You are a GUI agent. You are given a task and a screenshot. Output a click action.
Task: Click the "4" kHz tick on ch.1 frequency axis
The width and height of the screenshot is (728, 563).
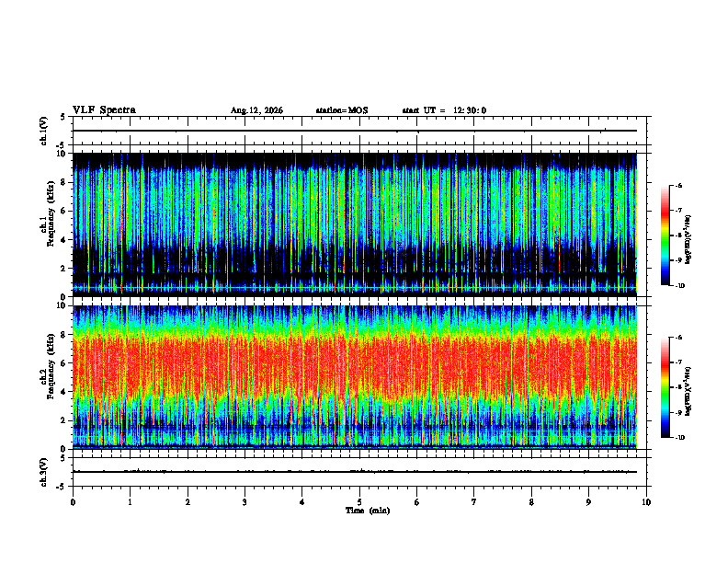(64, 240)
